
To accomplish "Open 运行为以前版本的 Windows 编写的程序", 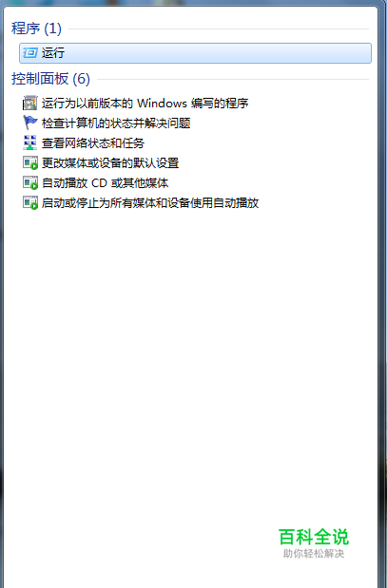I will coord(145,104).
